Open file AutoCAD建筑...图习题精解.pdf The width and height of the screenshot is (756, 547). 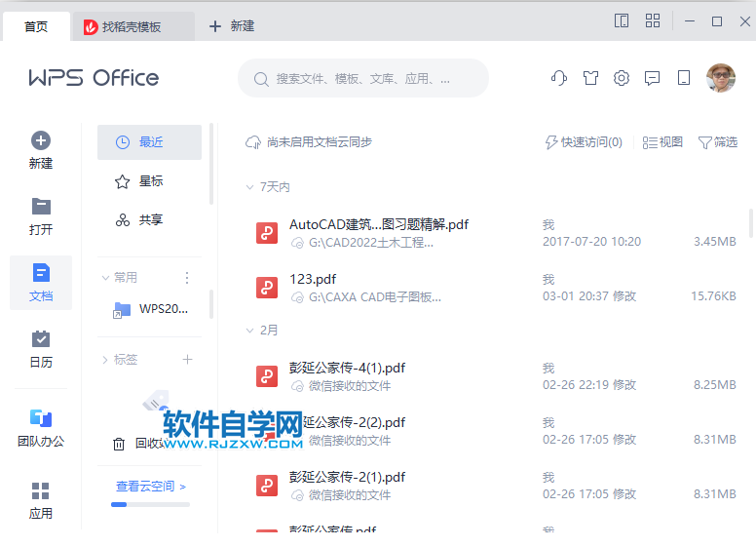(x=378, y=225)
